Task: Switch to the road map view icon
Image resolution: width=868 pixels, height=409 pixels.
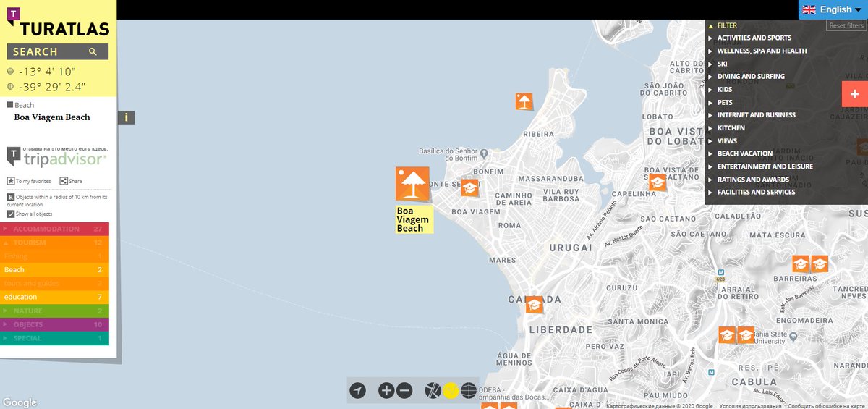Action: click(x=433, y=391)
